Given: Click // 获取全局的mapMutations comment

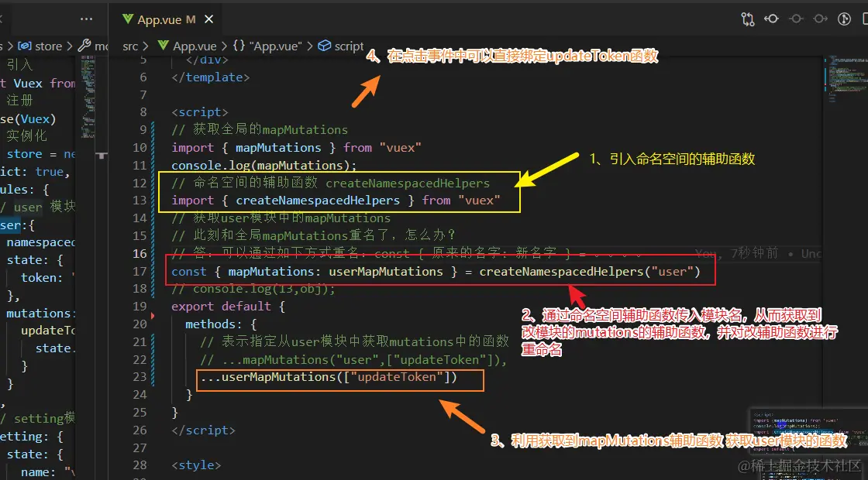Looking at the screenshot, I should pos(260,130).
